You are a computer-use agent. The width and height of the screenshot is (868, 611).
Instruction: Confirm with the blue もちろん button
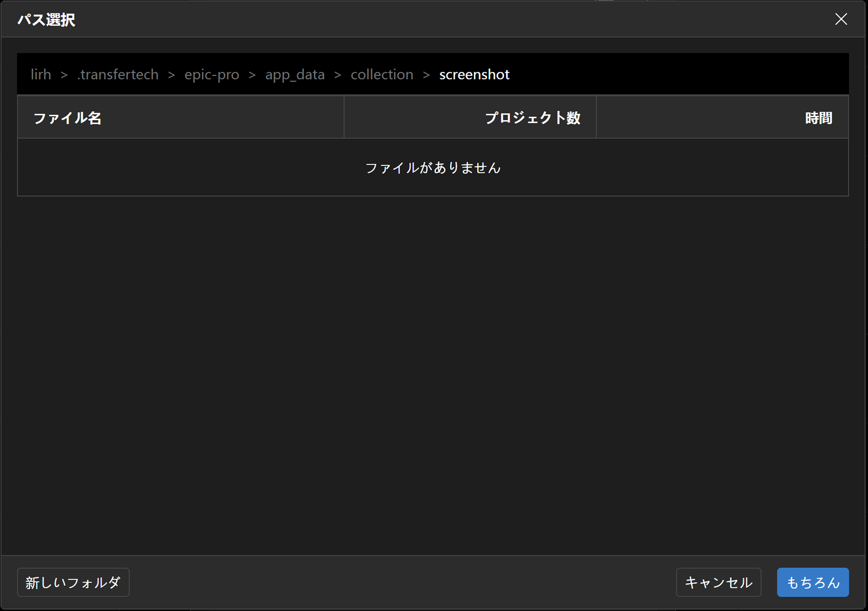pyautogui.click(x=813, y=582)
